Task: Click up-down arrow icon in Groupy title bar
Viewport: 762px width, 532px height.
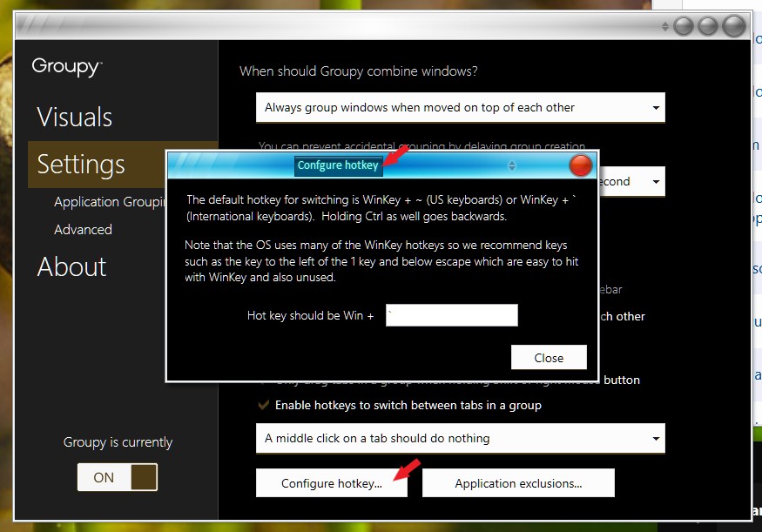Action: point(664,26)
